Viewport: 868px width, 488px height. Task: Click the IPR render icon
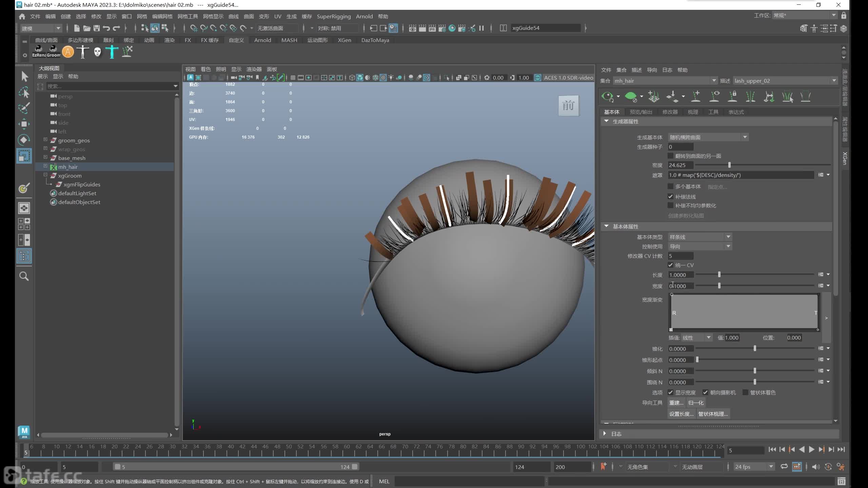pos(432,28)
